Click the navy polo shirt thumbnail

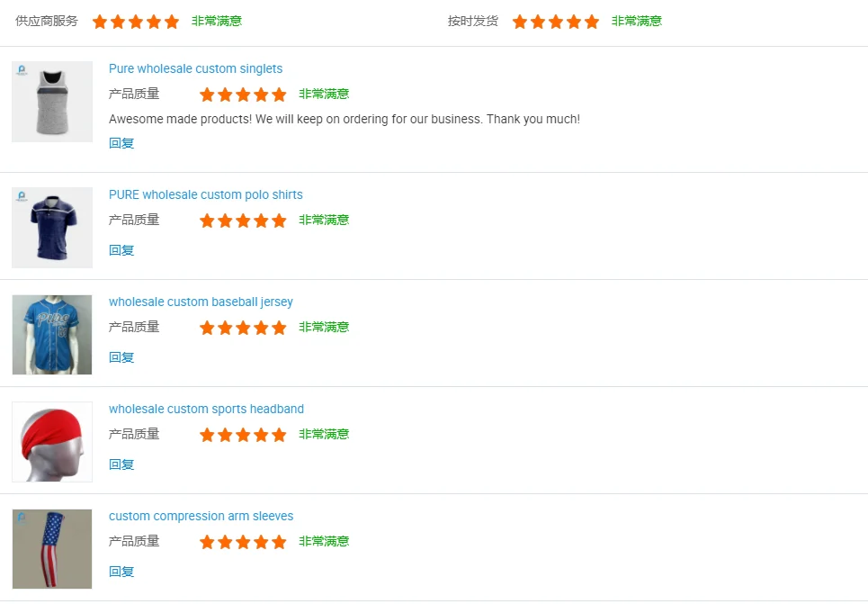[x=52, y=228]
